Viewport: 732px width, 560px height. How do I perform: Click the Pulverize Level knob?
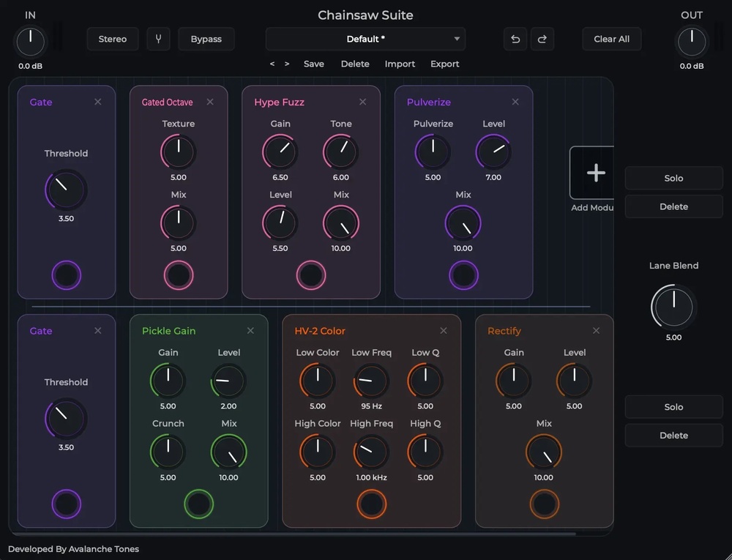pos(493,152)
